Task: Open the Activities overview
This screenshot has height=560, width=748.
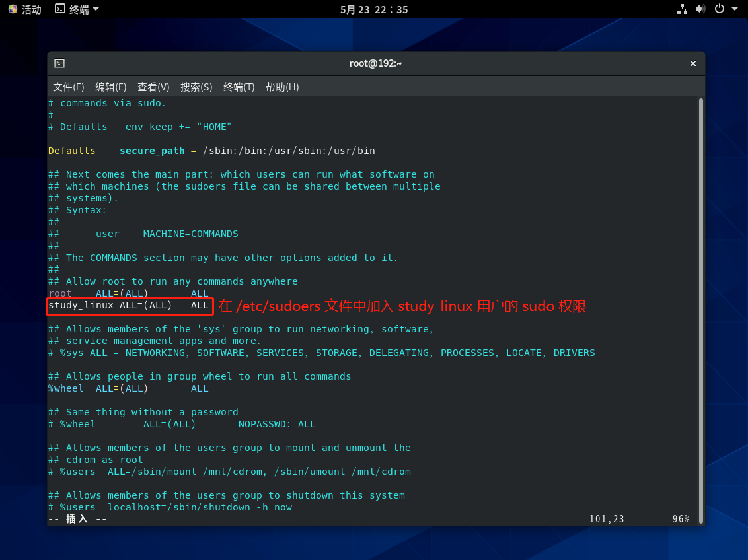Action: (24, 9)
